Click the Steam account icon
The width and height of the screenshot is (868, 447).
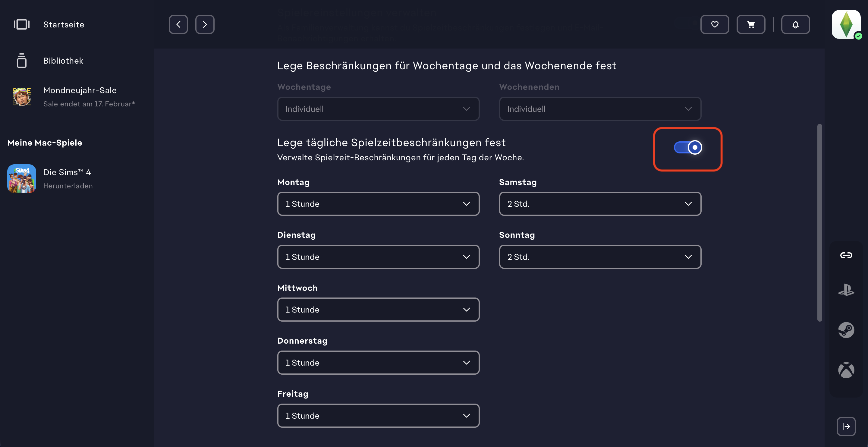coord(846,330)
